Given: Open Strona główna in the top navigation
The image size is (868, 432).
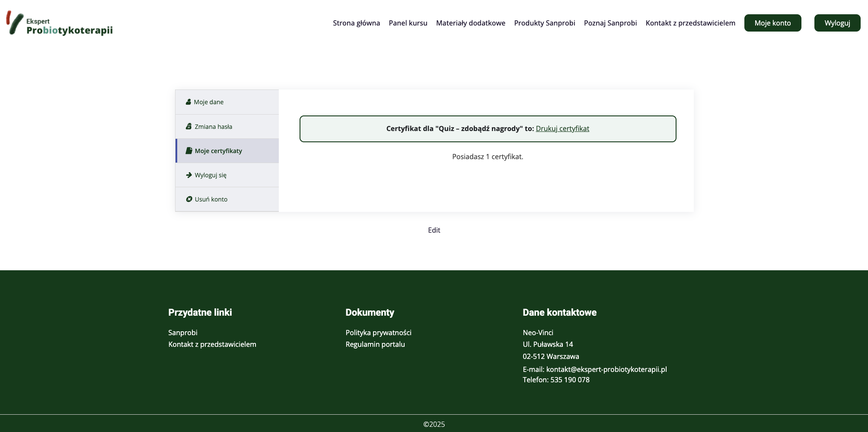Looking at the screenshot, I should coord(356,23).
